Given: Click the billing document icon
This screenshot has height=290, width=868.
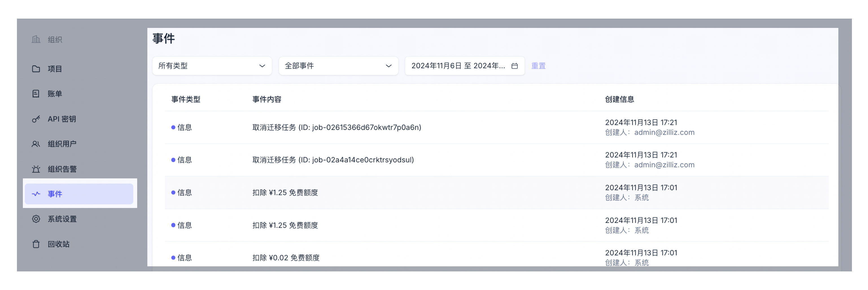Looking at the screenshot, I should tap(36, 94).
